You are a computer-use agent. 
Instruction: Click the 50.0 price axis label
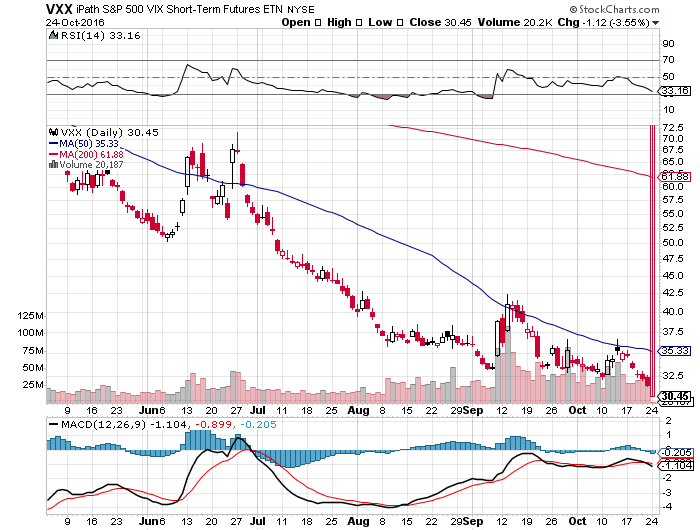click(x=673, y=243)
